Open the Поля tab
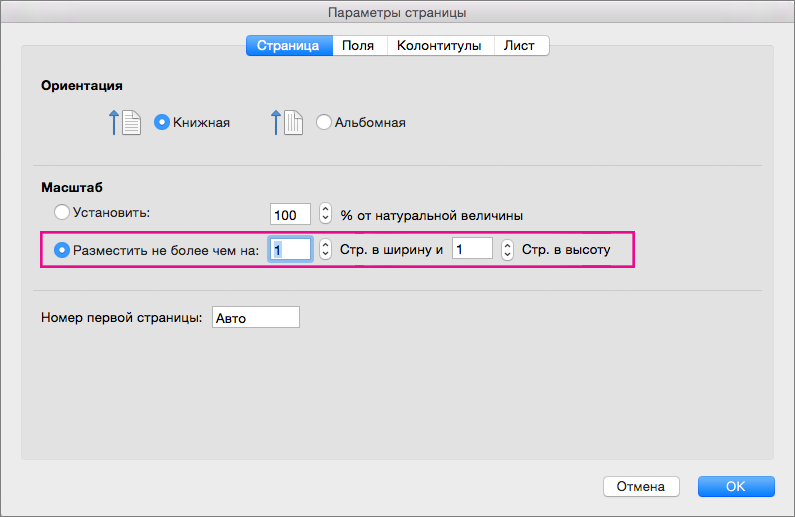The width and height of the screenshot is (795, 517). pyautogui.click(x=358, y=45)
